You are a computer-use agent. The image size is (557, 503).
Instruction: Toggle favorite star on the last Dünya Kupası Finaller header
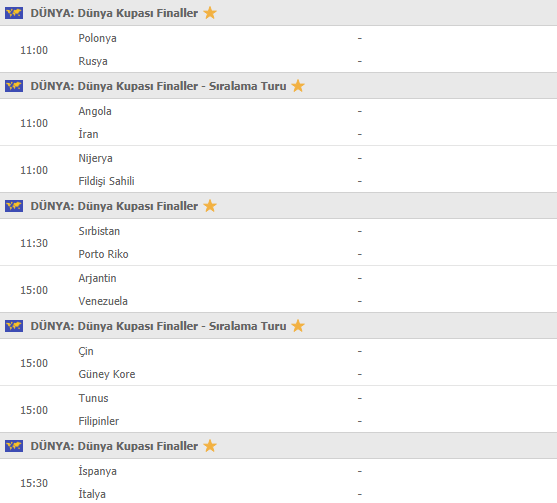210,445
